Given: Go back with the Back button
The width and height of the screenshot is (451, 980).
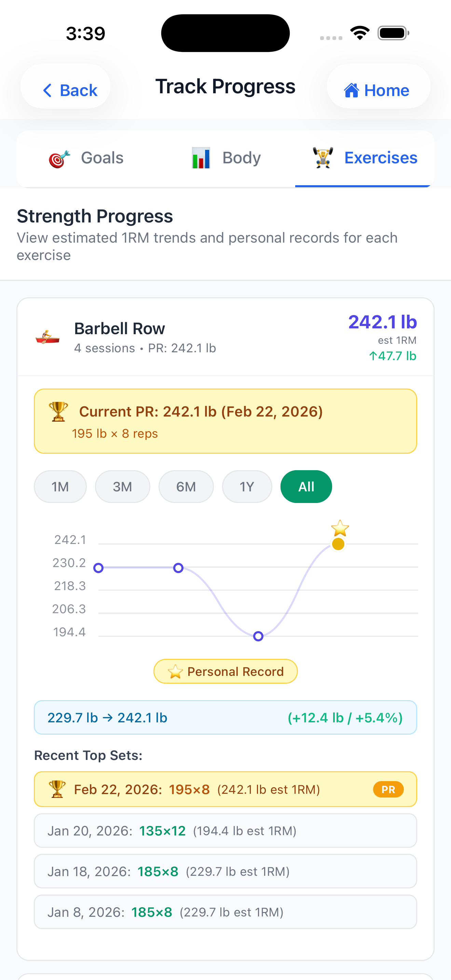Looking at the screenshot, I should pyautogui.click(x=65, y=86).
